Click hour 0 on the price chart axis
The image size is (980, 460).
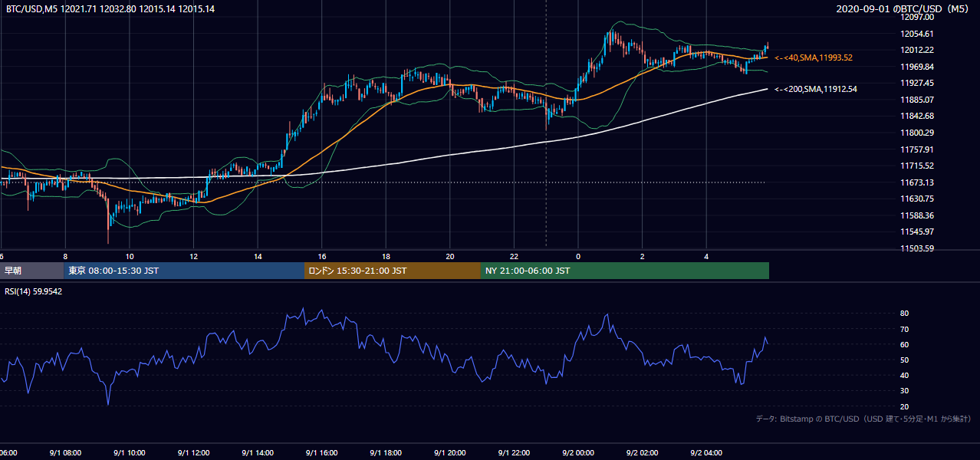tap(578, 256)
